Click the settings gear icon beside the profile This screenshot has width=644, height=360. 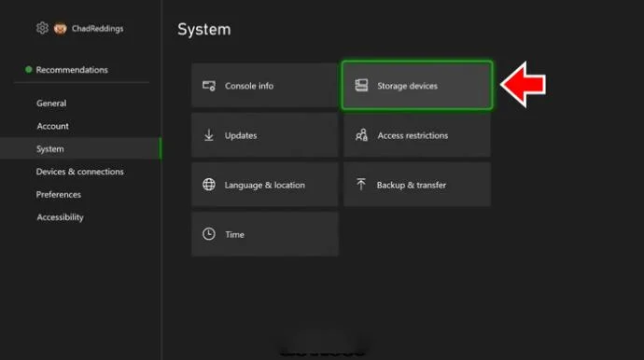point(42,28)
